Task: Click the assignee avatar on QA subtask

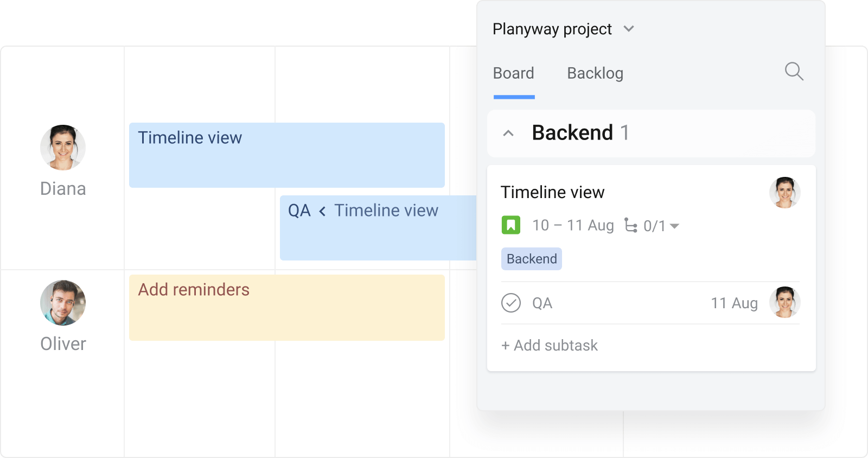Action: point(784,302)
